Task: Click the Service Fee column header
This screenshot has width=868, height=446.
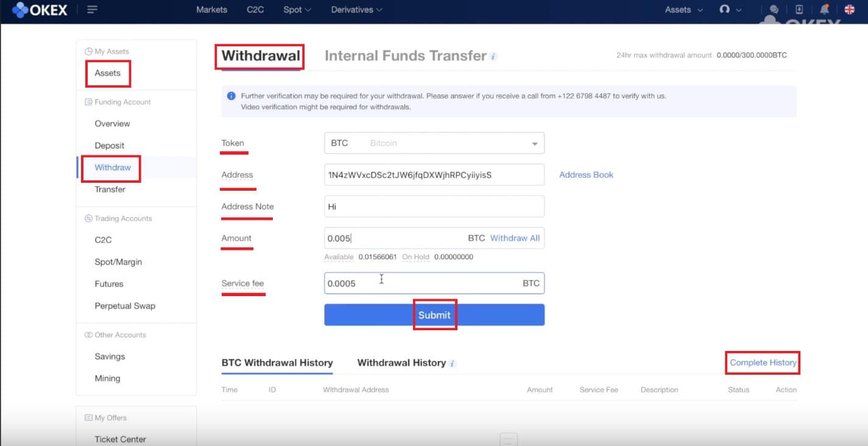Action: [x=599, y=390]
